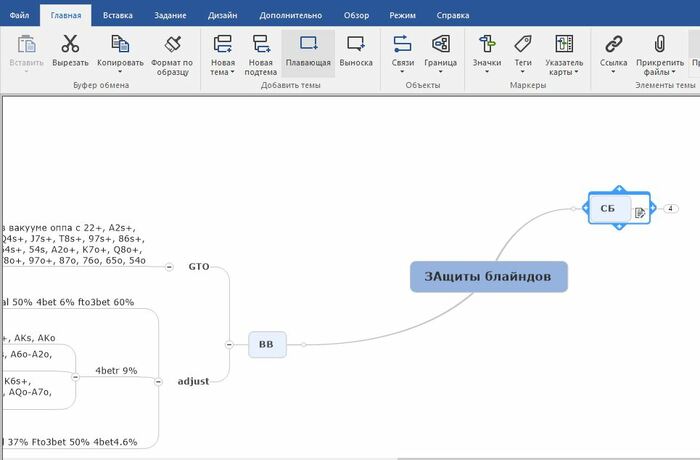Click Прикрепить файлы paperclip icon
700x460 pixels.
[659, 44]
